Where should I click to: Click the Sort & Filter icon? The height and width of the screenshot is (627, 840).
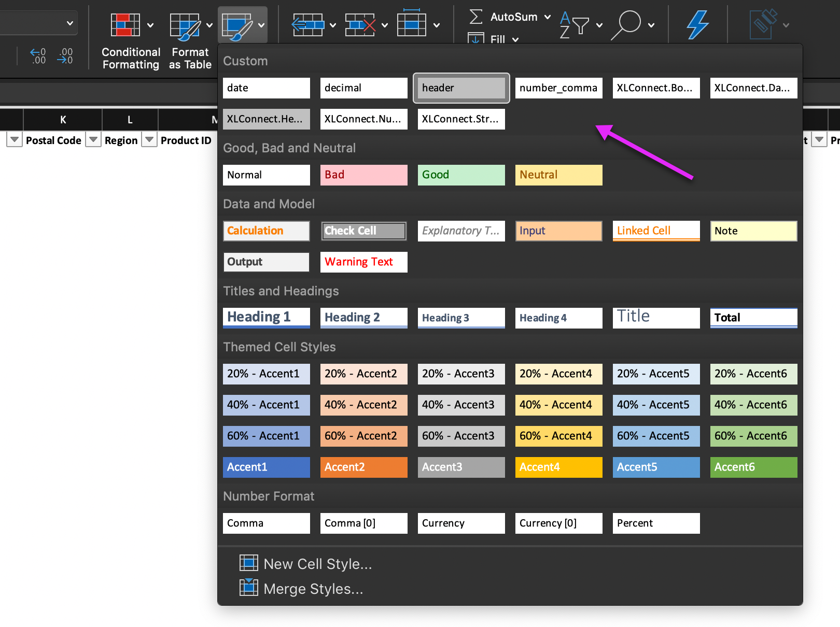[574, 24]
